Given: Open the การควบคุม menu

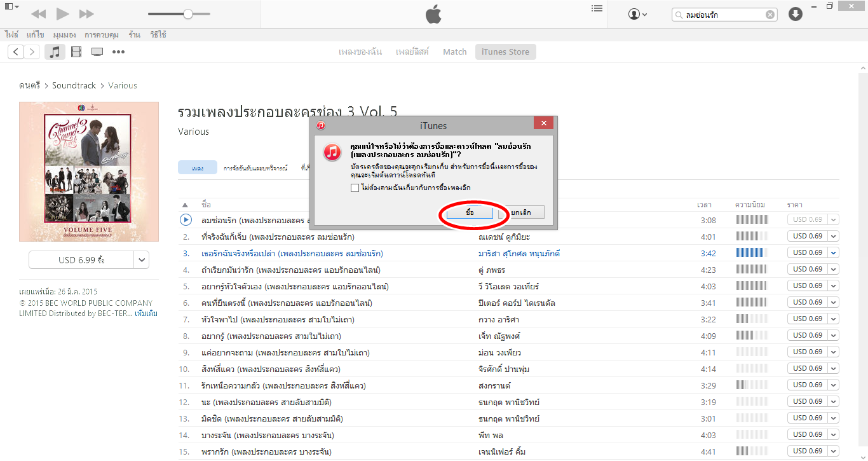Looking at the screenshot, I should [102, 34].
